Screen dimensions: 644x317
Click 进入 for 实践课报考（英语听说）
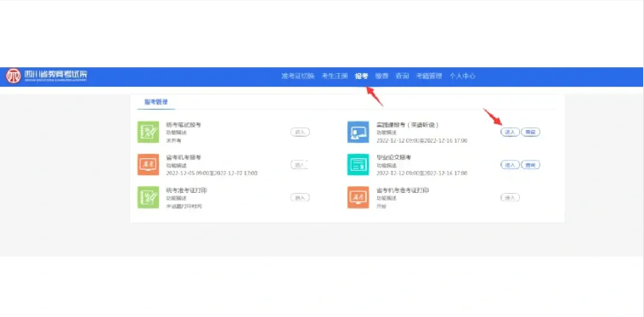pos(510,132)
